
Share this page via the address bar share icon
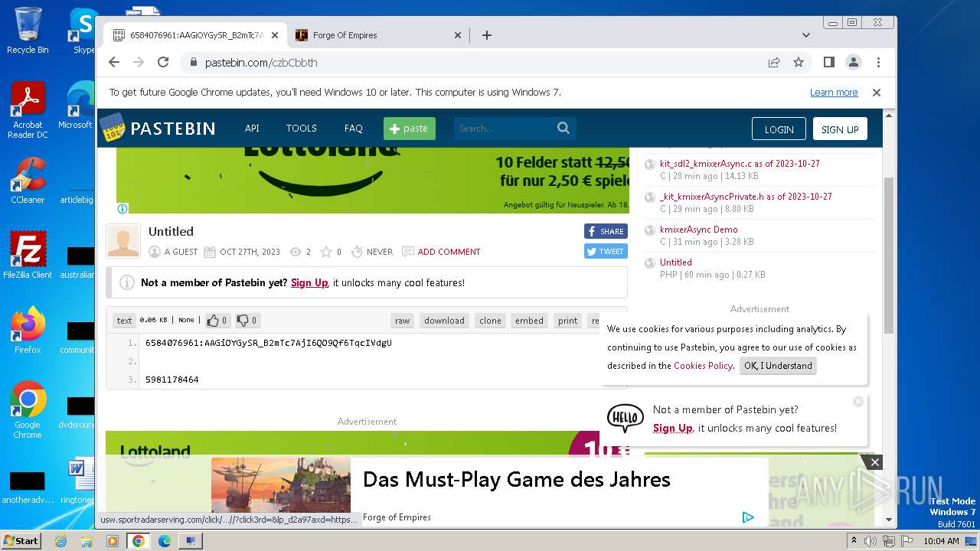coord(774,62)
